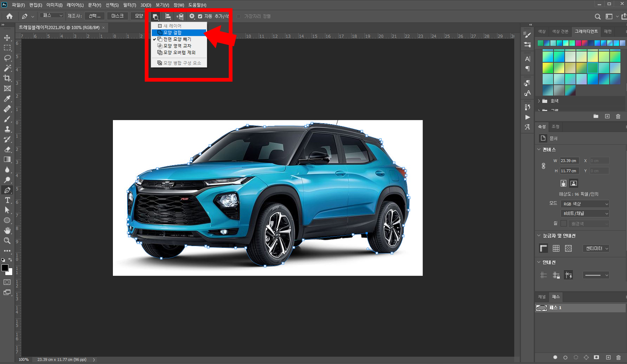Select the Eraser tool
The height and width of the screenshot is (364, 627).
(x=7, y=149)
